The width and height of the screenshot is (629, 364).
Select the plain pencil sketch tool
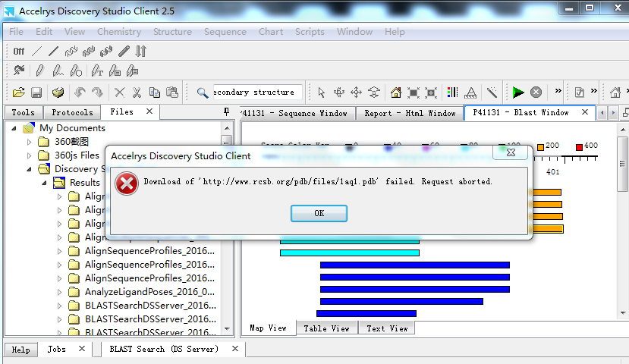(x=39, y=71)
